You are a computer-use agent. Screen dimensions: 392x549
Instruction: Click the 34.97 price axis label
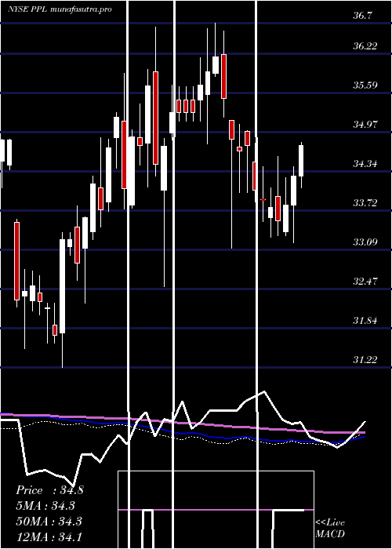(365, 124)
